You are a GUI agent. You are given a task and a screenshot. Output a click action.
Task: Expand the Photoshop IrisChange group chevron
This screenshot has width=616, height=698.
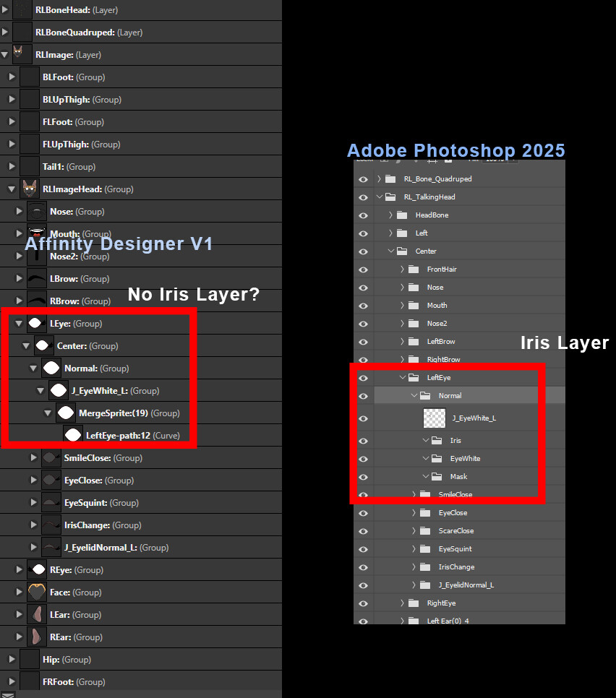point(414,567)
